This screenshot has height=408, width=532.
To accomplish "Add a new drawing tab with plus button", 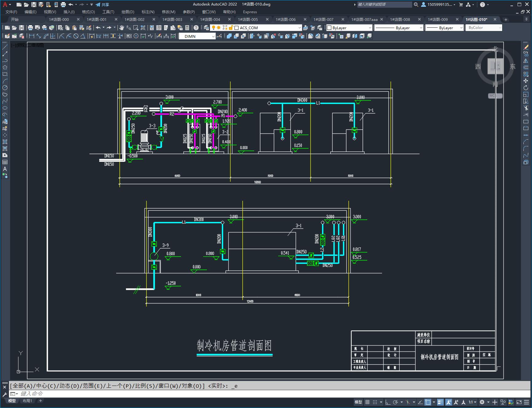I will [x=506, y=19].
